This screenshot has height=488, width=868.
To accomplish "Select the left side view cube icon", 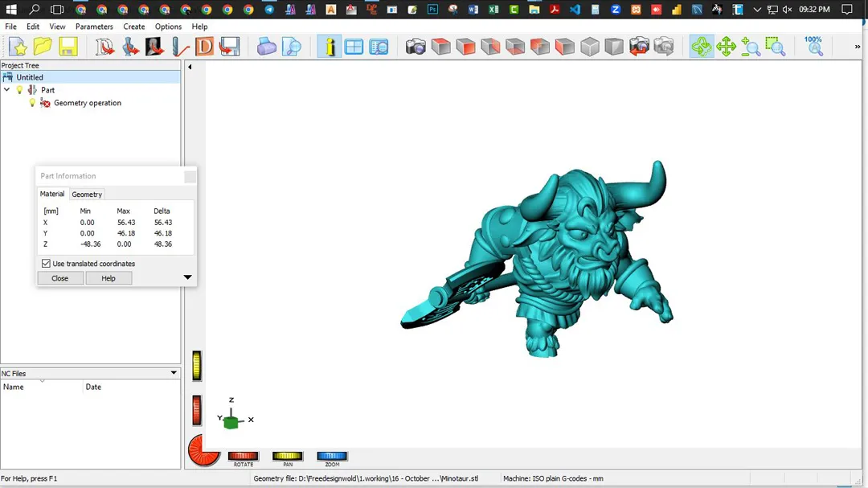I will pos(565,47).
